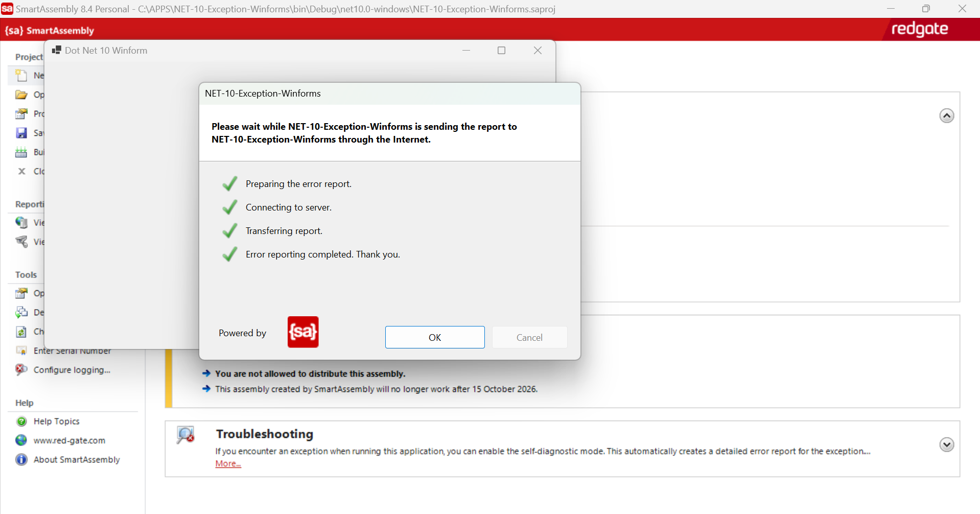The image size is (980, 514).
Task: Click Check for updates icon under Tools
Action: tap(21, 332)
